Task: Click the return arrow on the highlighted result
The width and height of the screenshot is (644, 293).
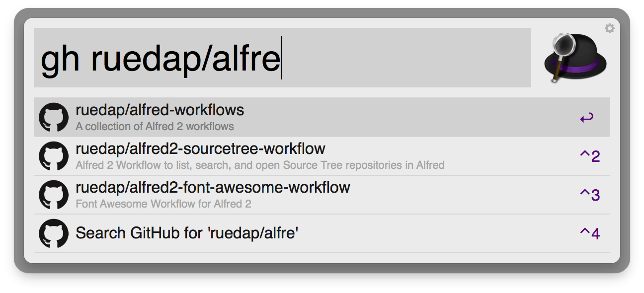Action: coord(588,117)
